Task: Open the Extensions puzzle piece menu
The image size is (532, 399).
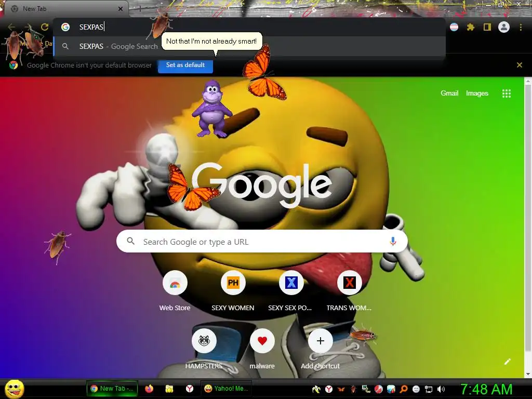Action: click(470, 27)
